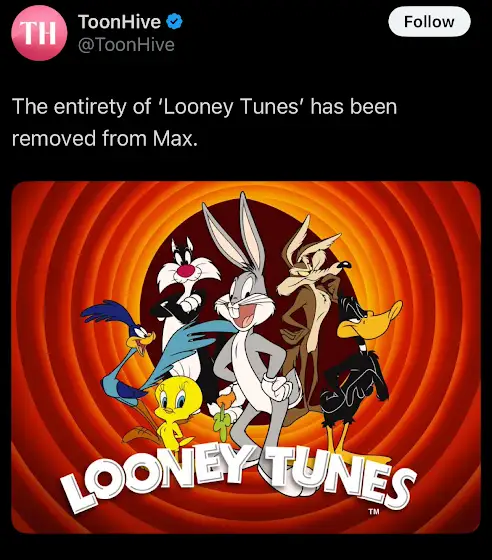Open the @ToonHive handle link
Image resolution: width=492 pixels, height=560 pixels.
pyautogui.click(x=126, y=45)
